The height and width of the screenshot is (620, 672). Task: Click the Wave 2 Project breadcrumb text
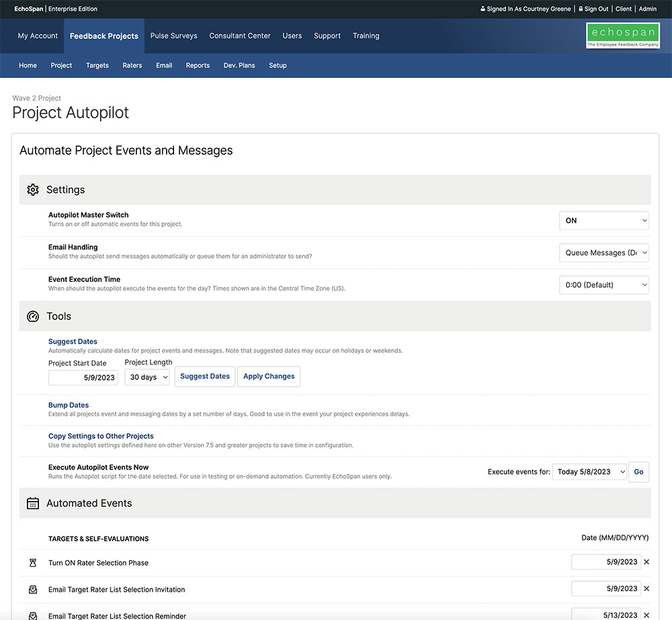(x=37, y=98)
